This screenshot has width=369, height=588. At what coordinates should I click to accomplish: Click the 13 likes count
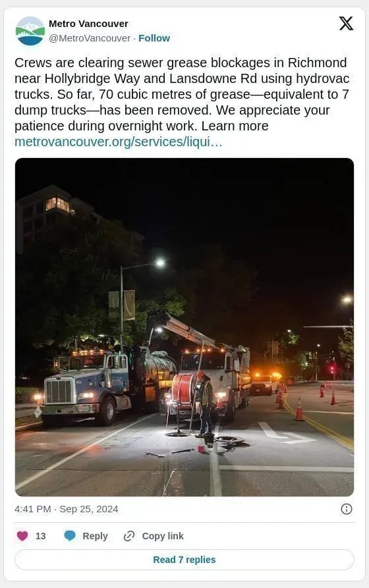41,536
